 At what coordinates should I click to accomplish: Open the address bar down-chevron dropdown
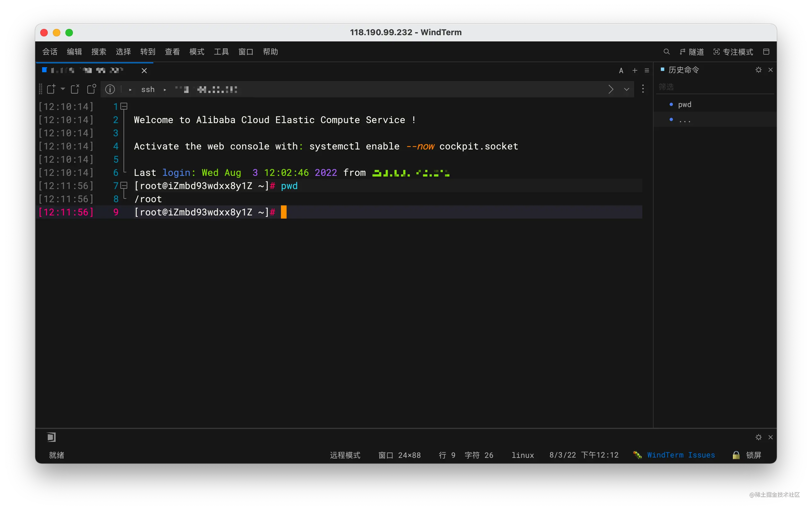627,89
